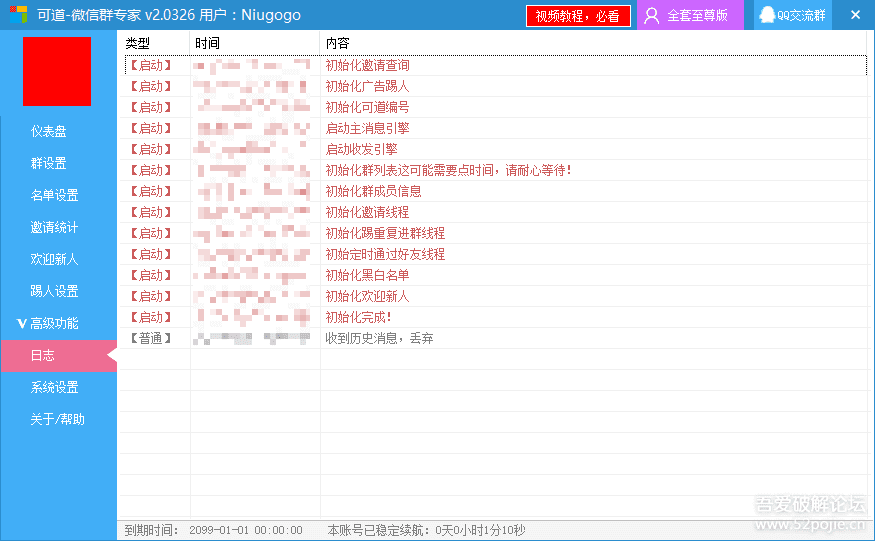Select the 初始化踢重复进群线程 log row

pyautogui.click(x=495, y=233)
